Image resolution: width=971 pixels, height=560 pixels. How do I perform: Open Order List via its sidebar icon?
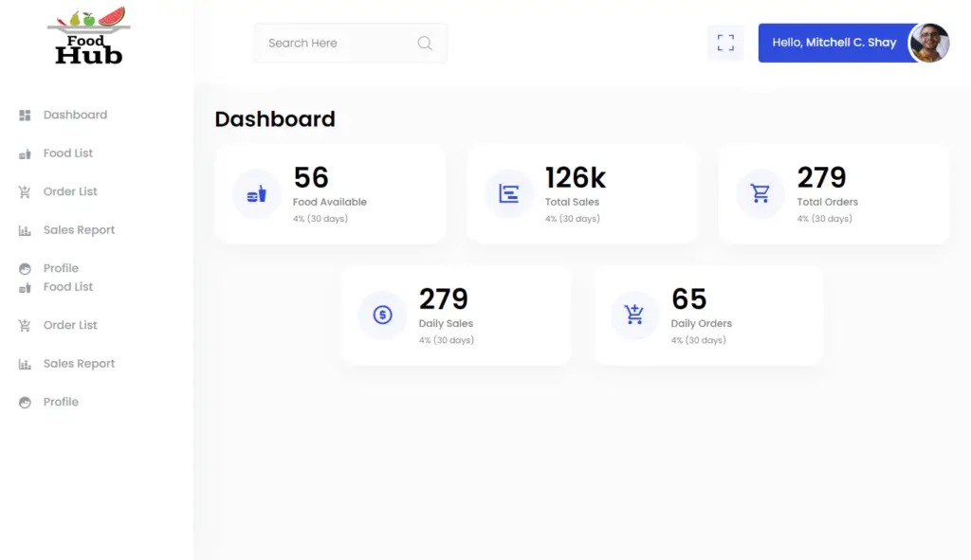coord(27,191)
